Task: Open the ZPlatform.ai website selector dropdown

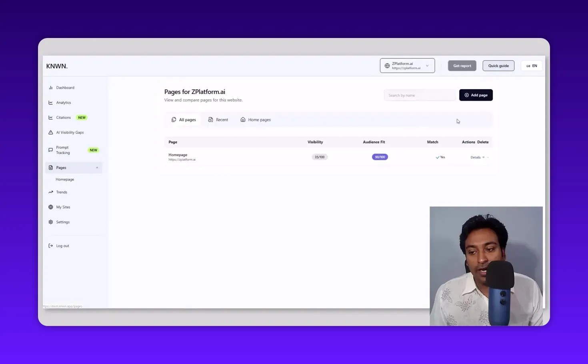Action: [x=407, y=65]
